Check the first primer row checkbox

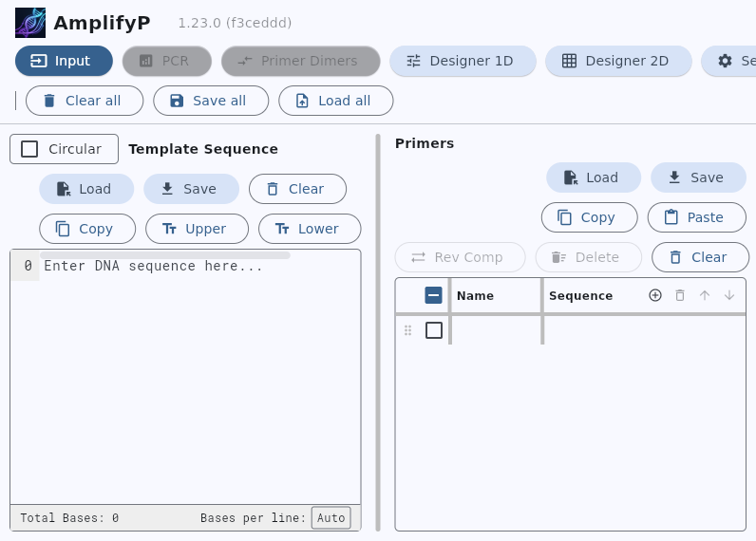[434, 330]
